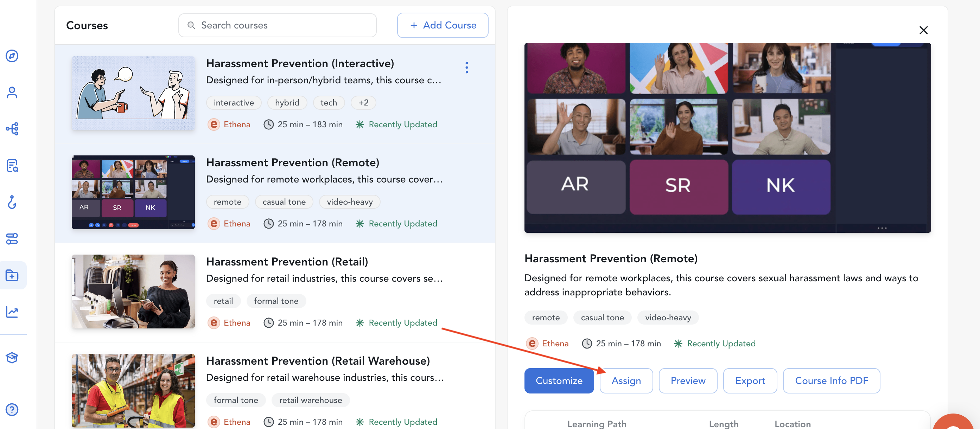Screen dimensions: 980x429
Task: Expand the +2 tags on Interactive course
Action: (363, 103)
